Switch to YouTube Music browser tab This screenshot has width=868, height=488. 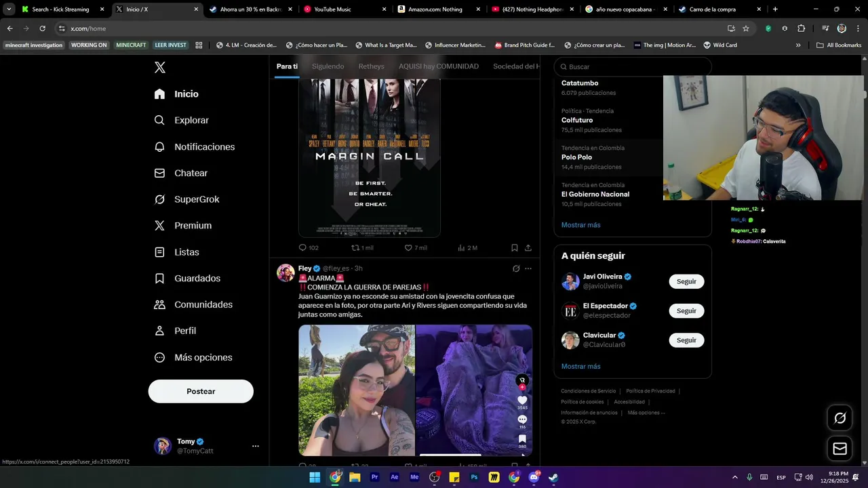pyautogui.click(x=344, y=9)
